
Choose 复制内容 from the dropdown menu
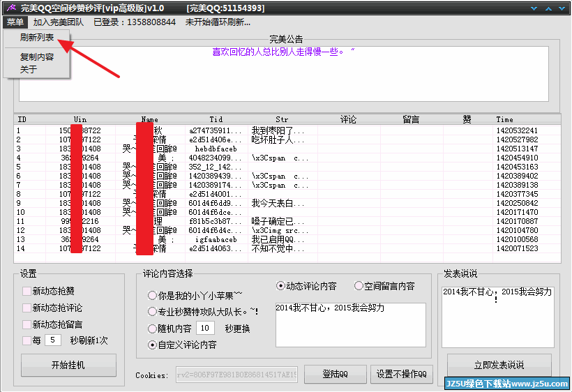[37, 57]
